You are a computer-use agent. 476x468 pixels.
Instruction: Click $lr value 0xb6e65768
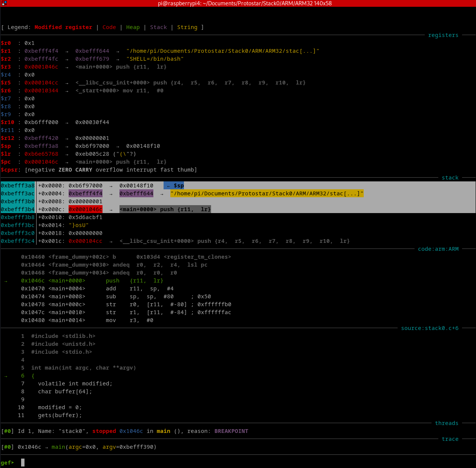tap(41, 154)
